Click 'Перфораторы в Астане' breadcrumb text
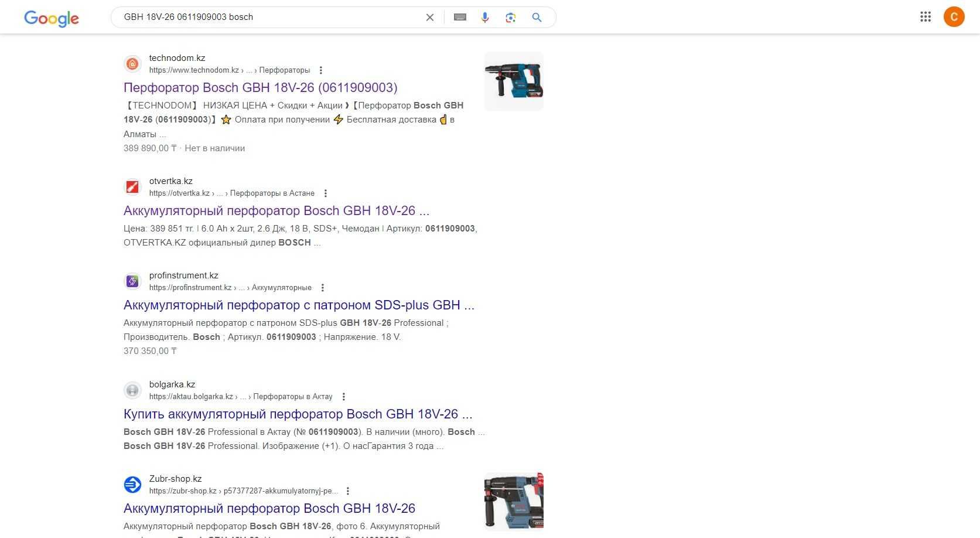 tap(272, 193)
